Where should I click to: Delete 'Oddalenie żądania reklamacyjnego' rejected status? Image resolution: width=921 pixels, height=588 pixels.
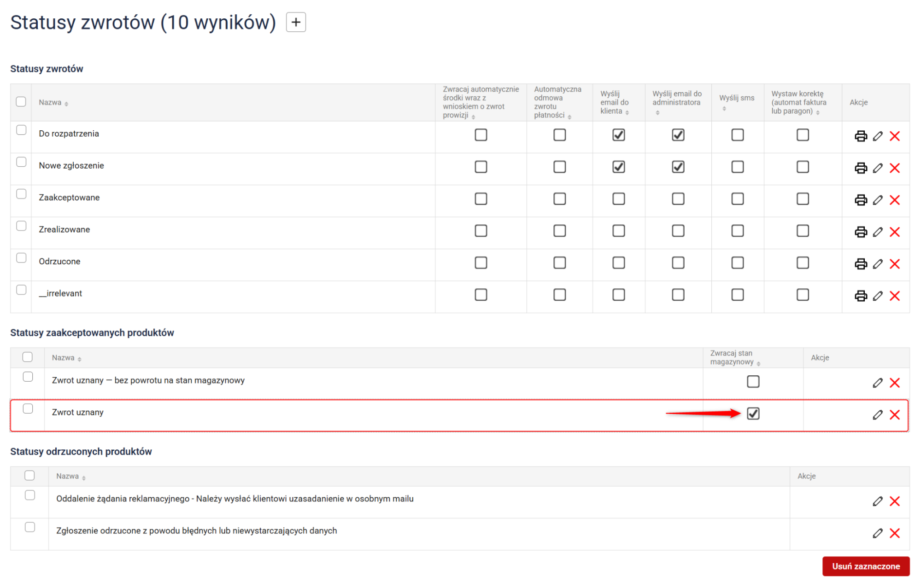[894, 501]
